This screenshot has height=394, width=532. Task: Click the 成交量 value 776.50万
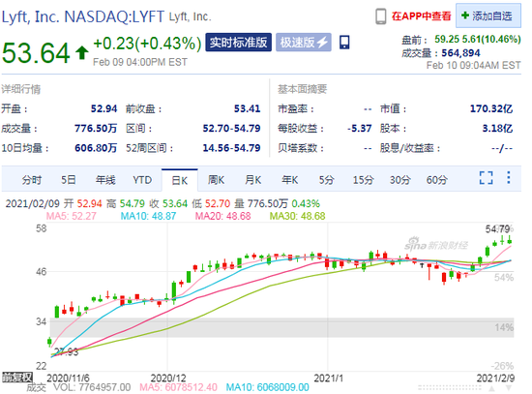pyautogui.click(x=96, y=129)
